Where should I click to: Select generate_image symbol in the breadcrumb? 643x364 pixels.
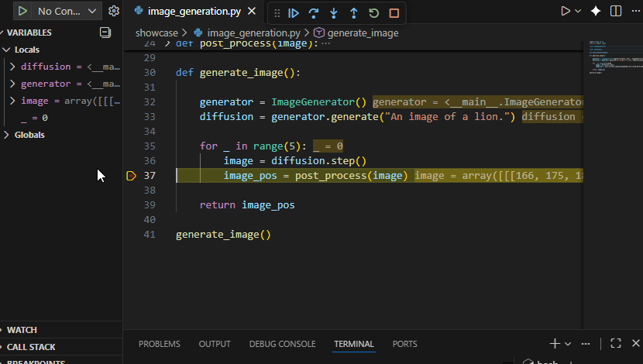tap(363, 33)
